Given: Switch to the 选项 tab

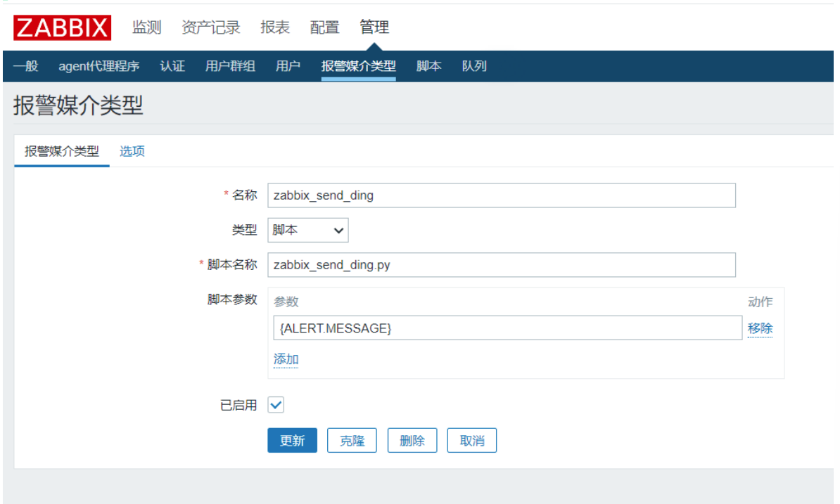Looking at the screenshot, I should (x=132, y=151).
